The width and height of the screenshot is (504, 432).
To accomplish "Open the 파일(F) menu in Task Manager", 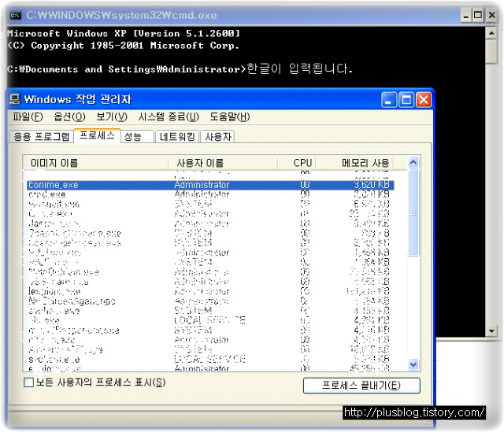I will (28, 117).
